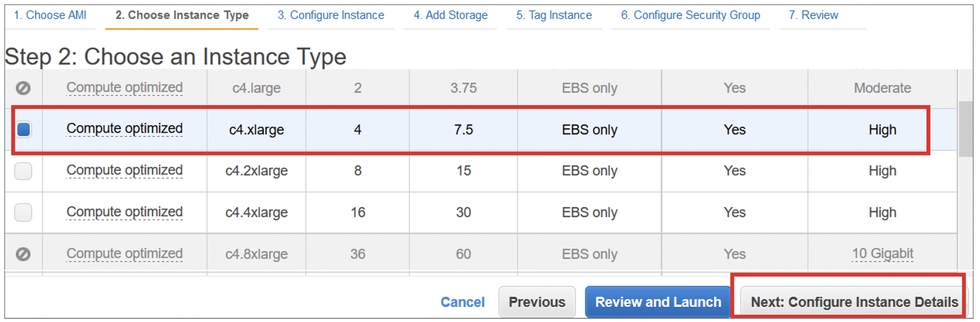Click the disabled icon for c4.8xlarge row
This screenshot has width=980, height=322.
click(23, 254)
